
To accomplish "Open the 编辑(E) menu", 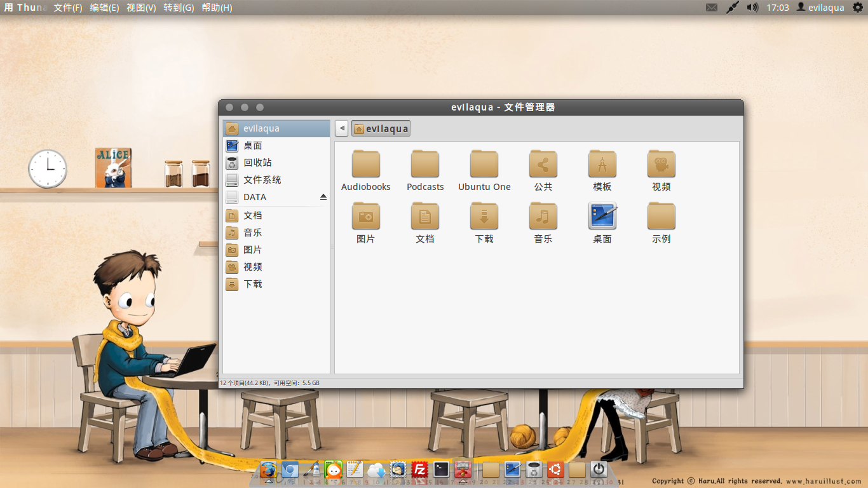I will 104,8.
